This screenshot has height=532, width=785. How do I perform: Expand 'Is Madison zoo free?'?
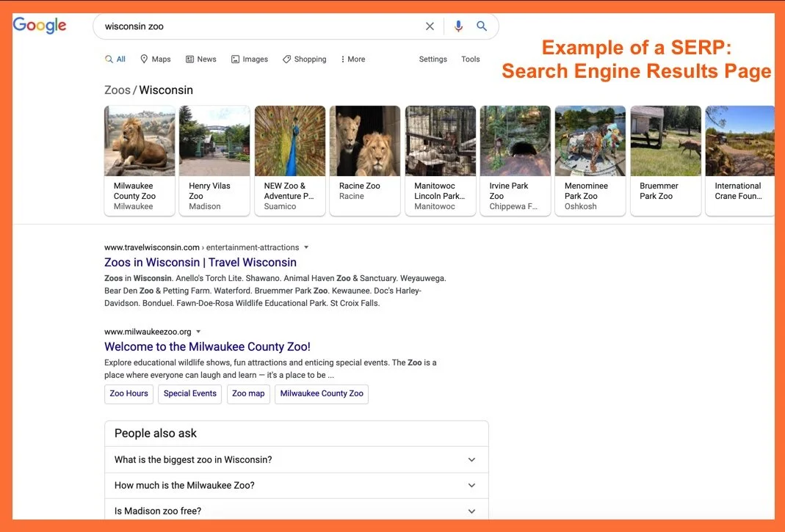click(x=471, y=511)
